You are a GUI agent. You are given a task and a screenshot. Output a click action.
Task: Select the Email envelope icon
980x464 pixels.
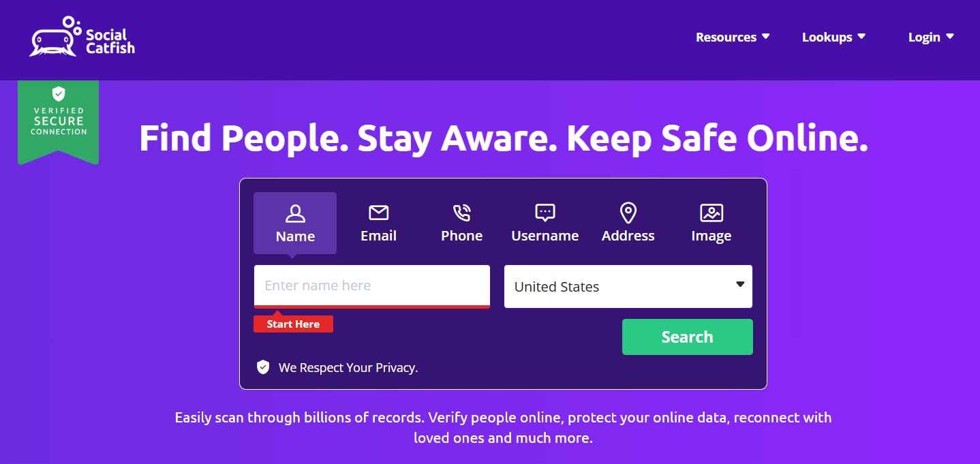pos(378,213)
